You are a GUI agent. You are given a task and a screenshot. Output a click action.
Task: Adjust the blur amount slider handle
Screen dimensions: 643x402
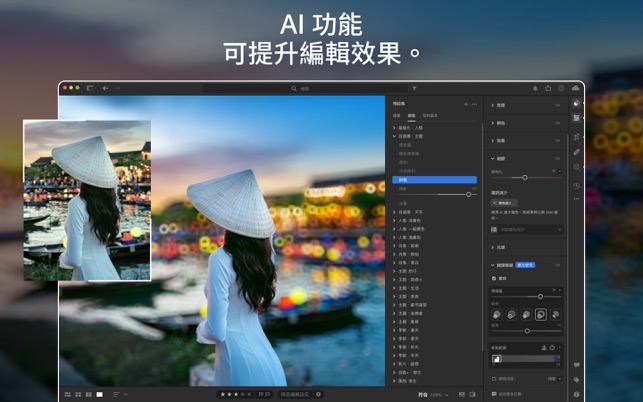[x=541, y=296]
